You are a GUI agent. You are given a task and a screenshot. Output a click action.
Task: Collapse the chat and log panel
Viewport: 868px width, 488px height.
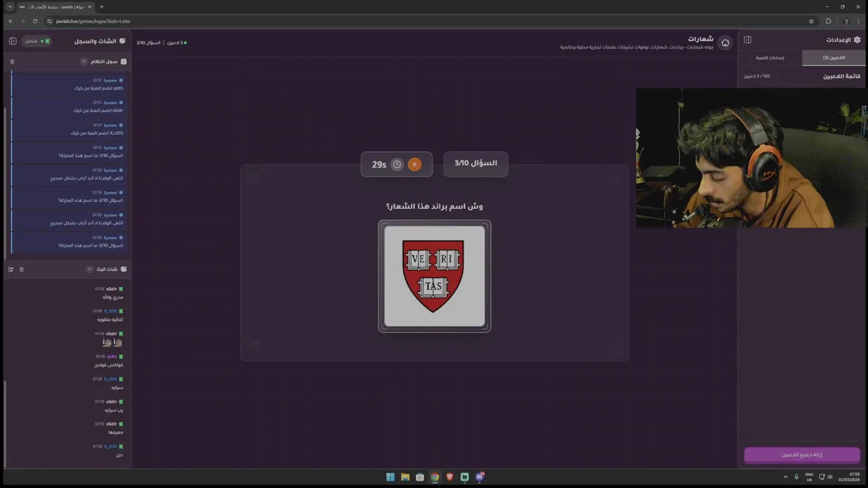(12, 41)
